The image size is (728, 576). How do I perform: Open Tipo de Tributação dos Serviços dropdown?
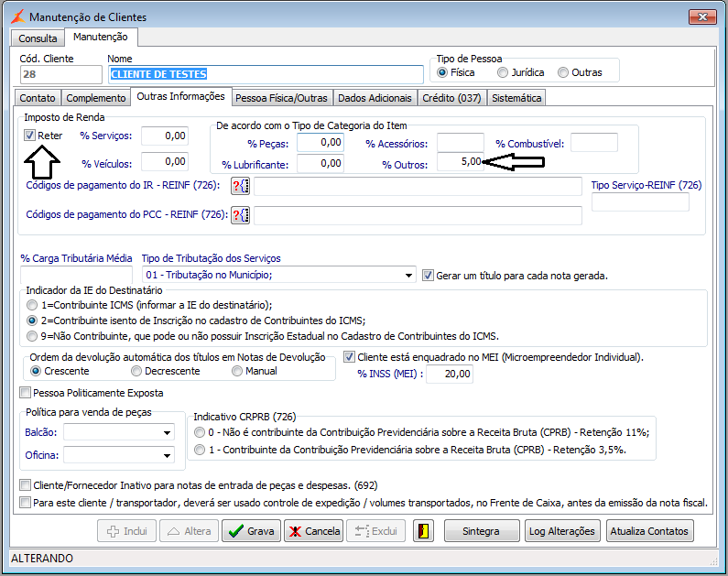pos(408,275)
